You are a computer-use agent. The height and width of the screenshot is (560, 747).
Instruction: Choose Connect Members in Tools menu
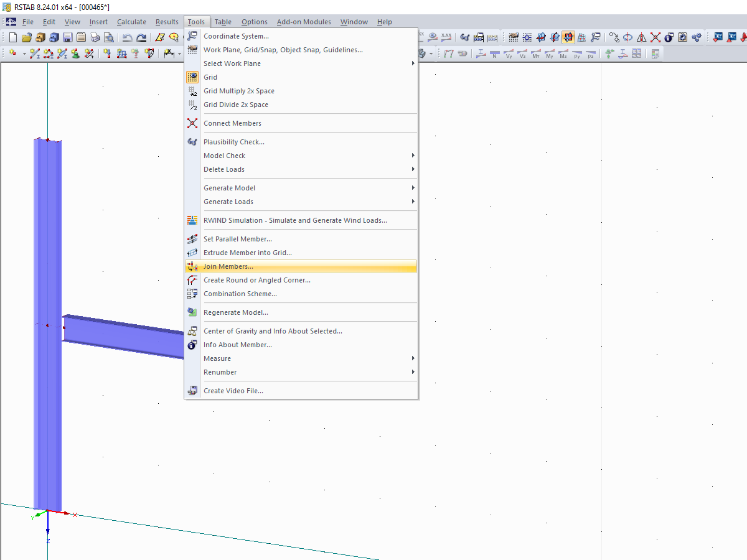pos(301,123)
